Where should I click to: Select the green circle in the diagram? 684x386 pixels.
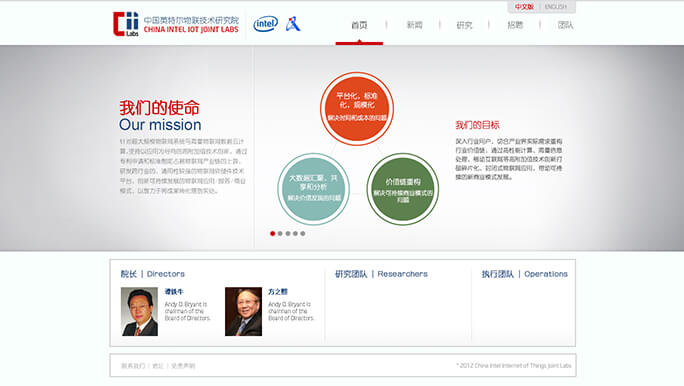(x=403, y=189)
